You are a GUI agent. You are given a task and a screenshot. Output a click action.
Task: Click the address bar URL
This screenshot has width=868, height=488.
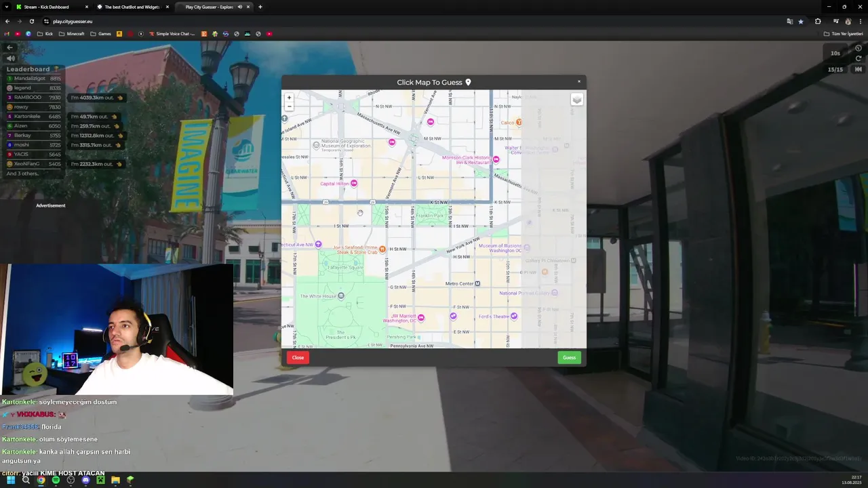click(73, 21)
